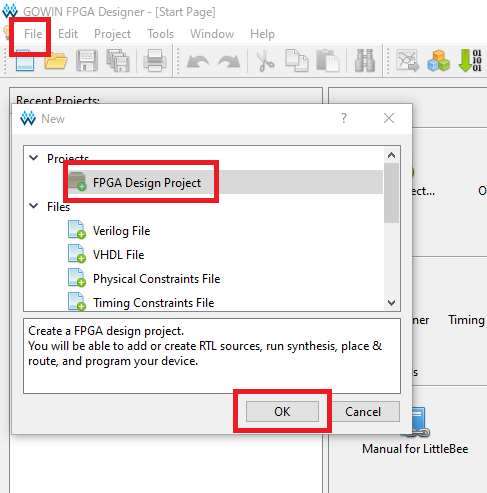Click the dialog help question mark
The height and width of the screenshot is (493, 487).
344,118
